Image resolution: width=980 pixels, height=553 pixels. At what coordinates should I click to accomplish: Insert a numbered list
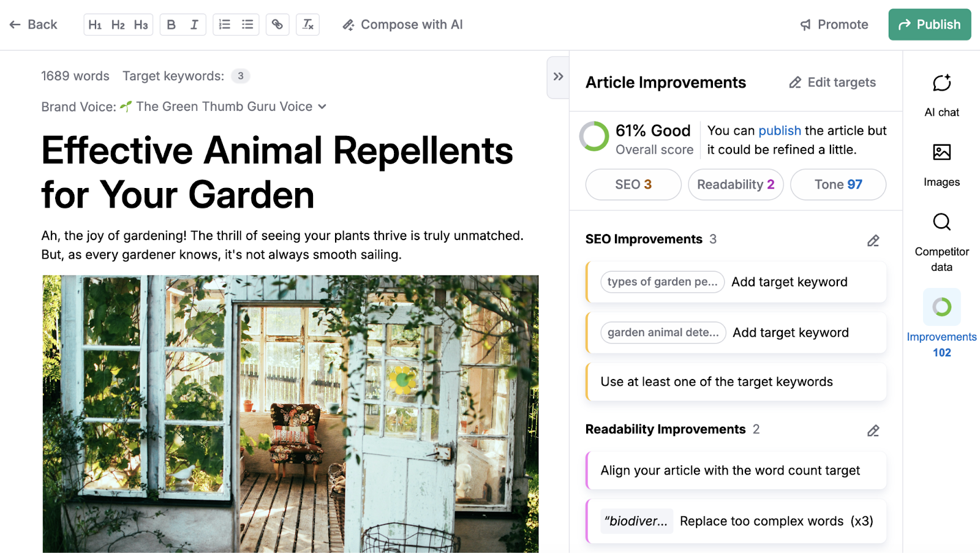point(224,24)
